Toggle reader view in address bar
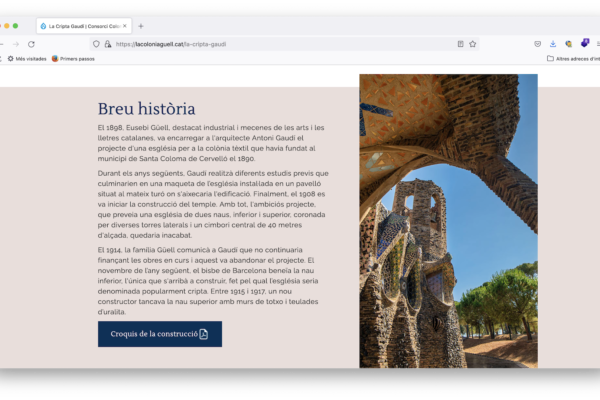 click(x=460, y=44)
